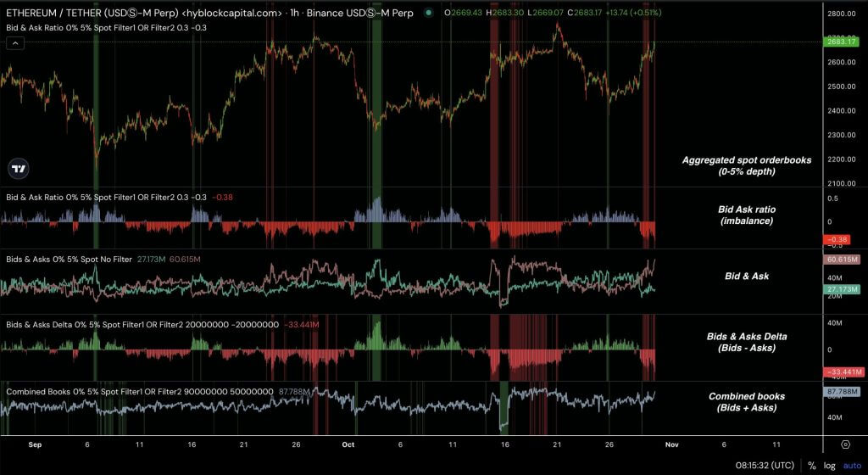Click the 27.173M bids value tag
The width and height of the screenshot is (868, 475).
842,289
